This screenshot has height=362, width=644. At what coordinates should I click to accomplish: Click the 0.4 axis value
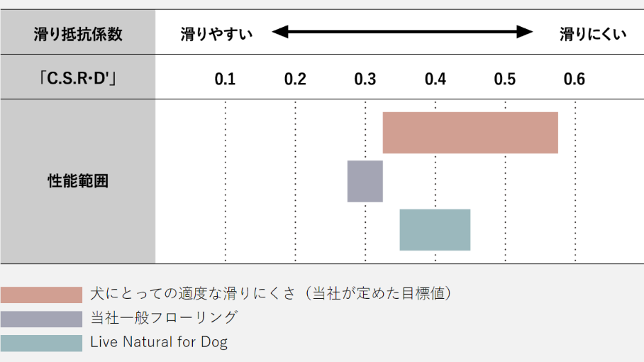click(x=435, y=79)
